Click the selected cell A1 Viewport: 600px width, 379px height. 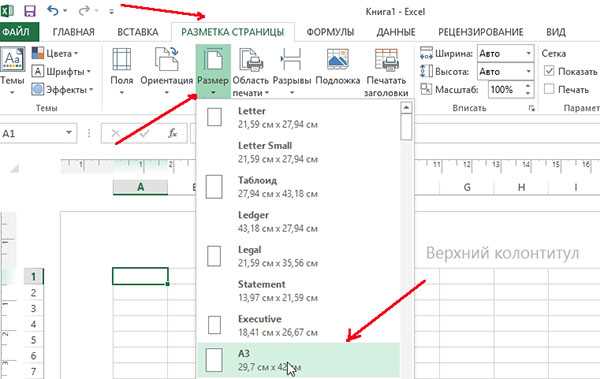[140, 276]
